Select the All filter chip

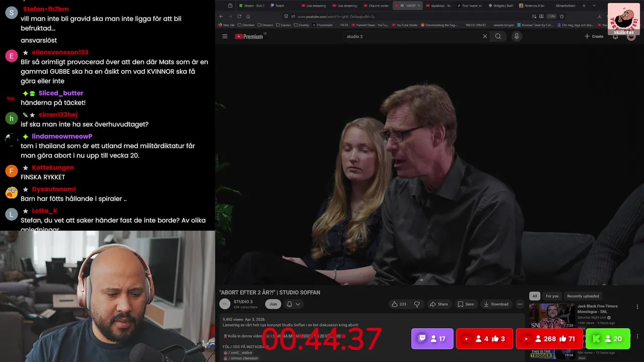point(535,296)
